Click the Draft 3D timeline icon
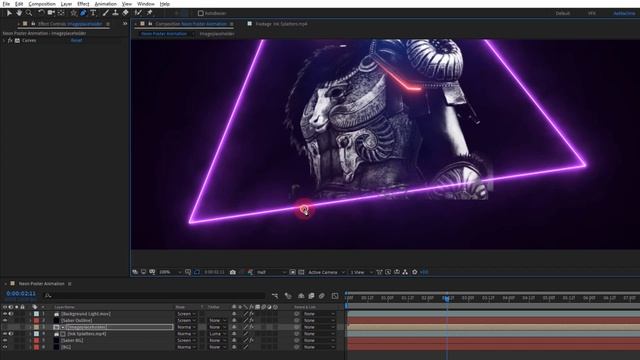Viewport: 640px width, 360px height. click(288, 296)
